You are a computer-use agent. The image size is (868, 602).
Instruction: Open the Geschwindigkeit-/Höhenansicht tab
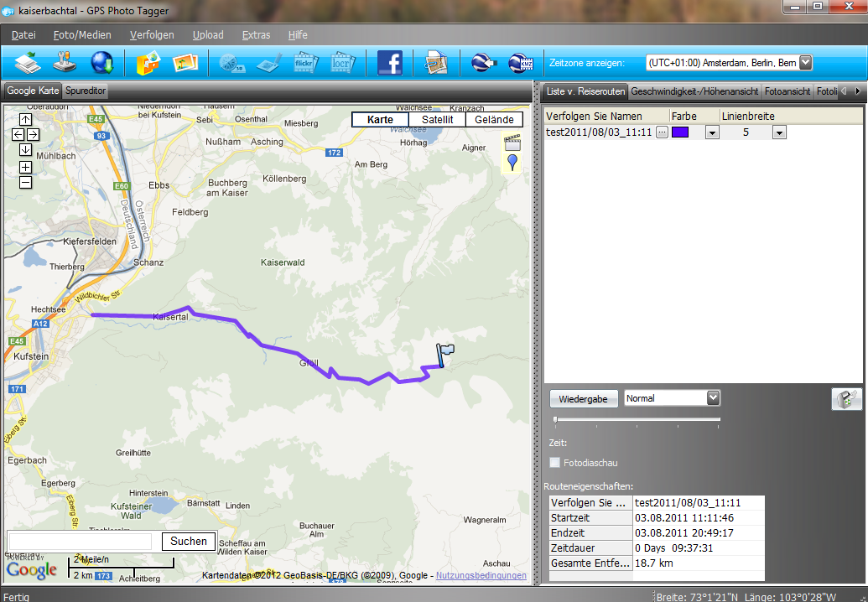(x=694, y=92)
